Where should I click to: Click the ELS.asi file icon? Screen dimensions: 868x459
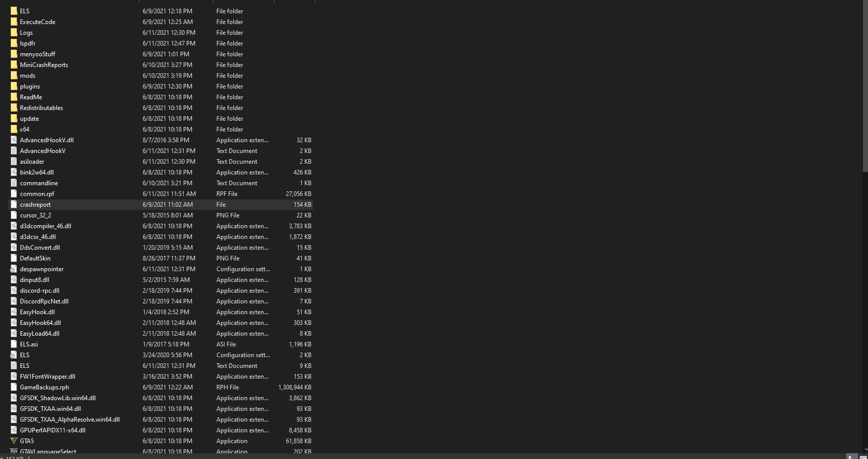tap(14, 344)
